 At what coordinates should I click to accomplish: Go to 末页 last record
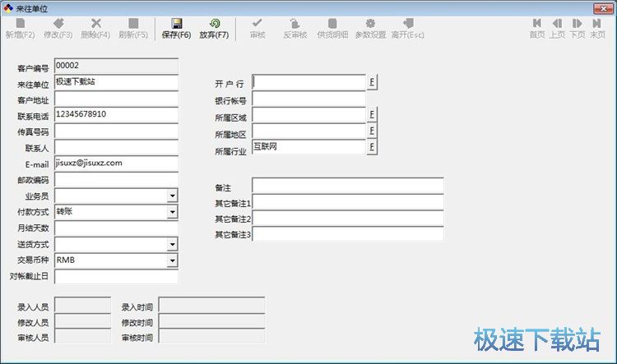point(597,28)
